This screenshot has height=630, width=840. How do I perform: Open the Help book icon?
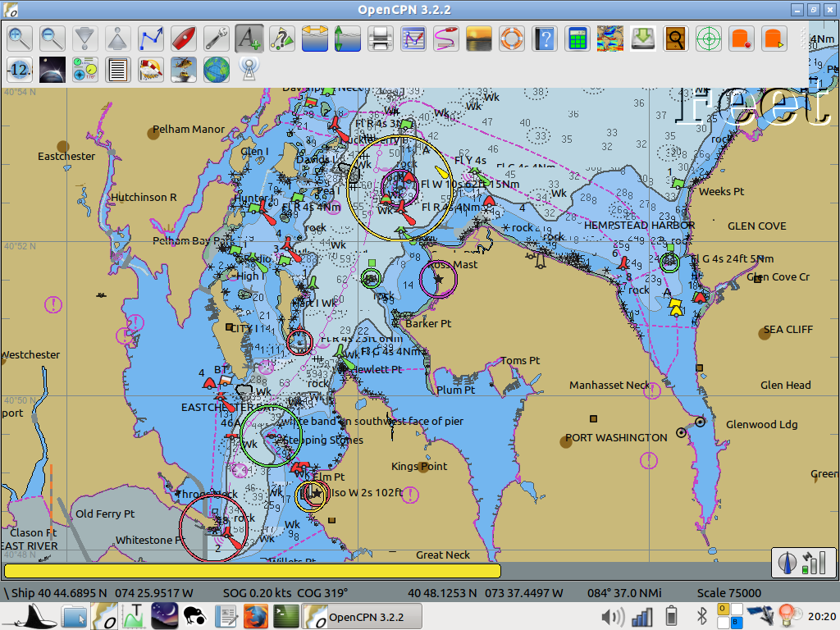coord(545,39)
